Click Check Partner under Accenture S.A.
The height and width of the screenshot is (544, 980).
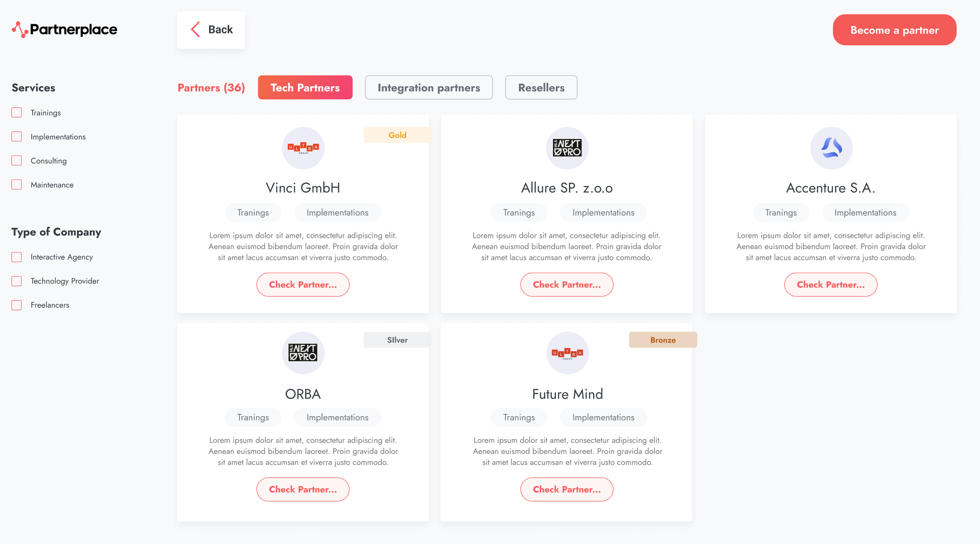coord(831,285)
